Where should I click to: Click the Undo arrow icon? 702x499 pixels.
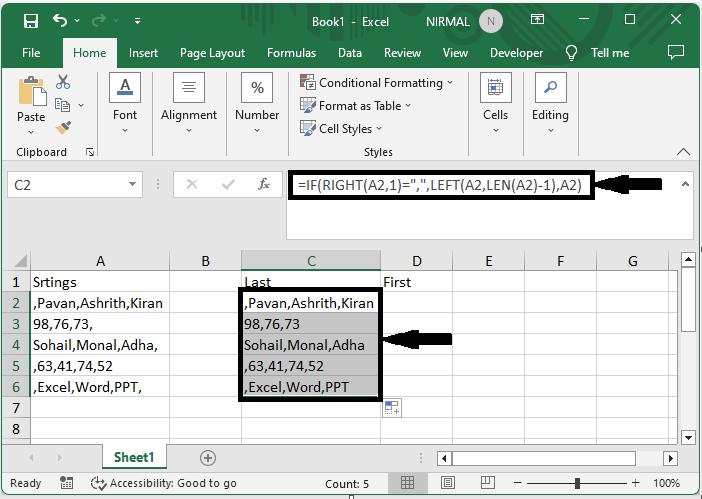pyautogui.click(x=61, y=20)
